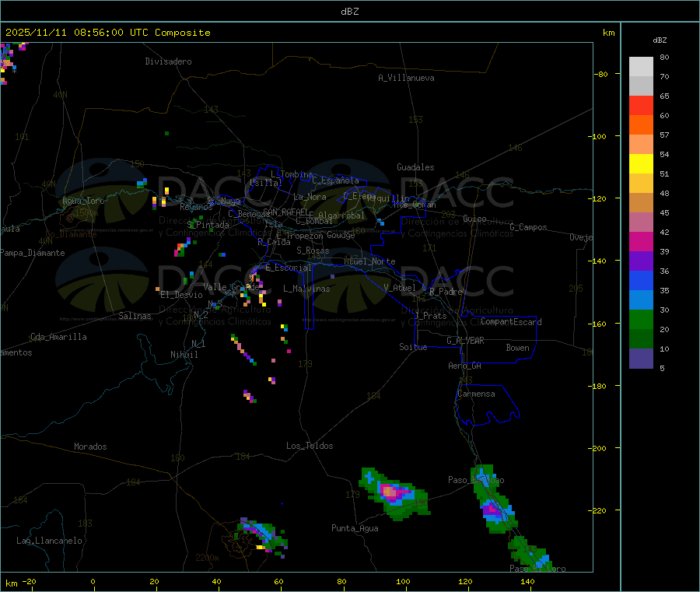Screen dimensions: 700x592
Task: Click the radar echo over the 2200m volcano
Action: pos(263,537)
